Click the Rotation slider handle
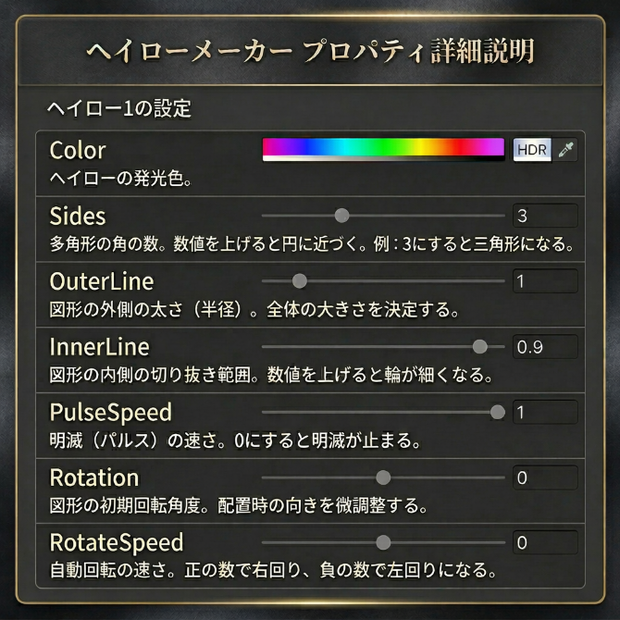 [x=383, y=478]
